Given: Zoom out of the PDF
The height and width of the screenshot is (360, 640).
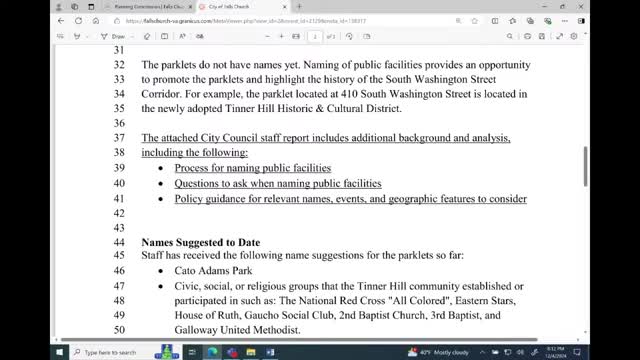Looking at the screenshot, I should click(267, 36).
